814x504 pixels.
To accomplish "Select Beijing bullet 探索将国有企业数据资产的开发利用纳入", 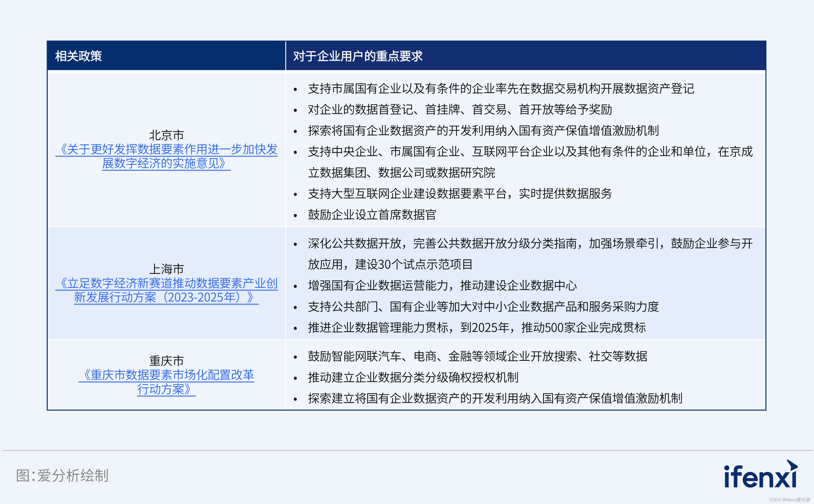I will [x=483, y=131].
